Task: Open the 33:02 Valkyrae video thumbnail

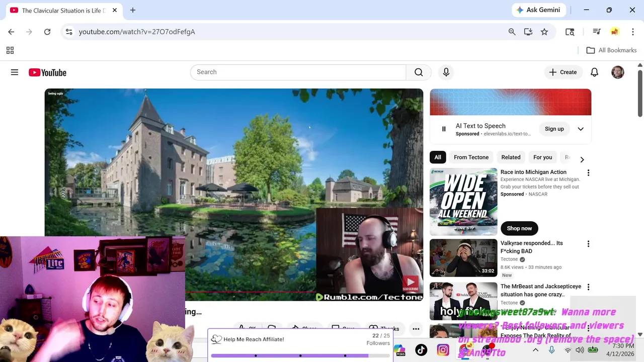Action: coord(463,258)
